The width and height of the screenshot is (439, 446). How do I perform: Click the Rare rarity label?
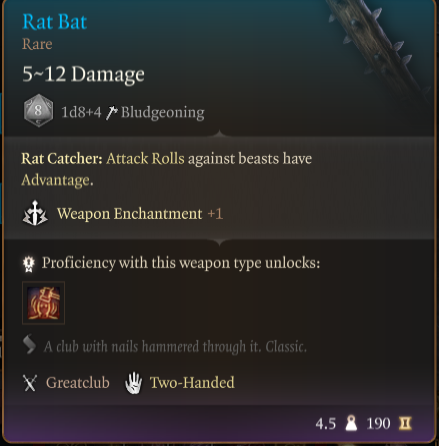(x=37, y=44)
